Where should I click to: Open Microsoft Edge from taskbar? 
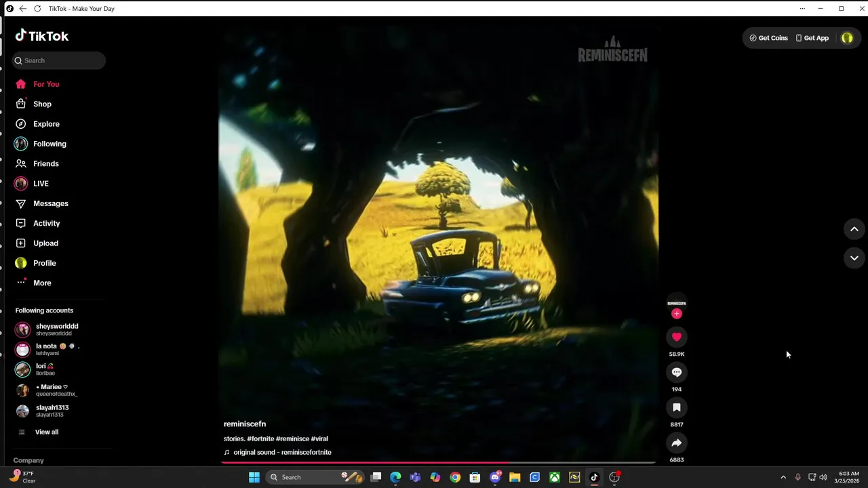click(395, 477)
